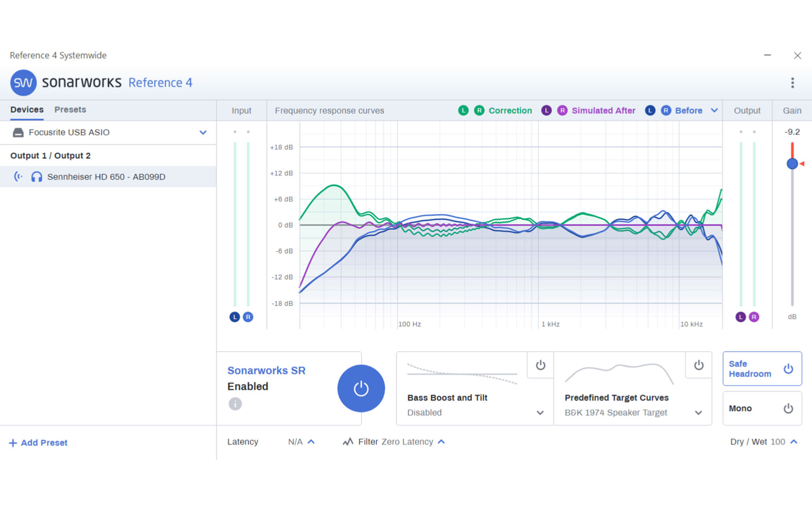Toggle the Correction right channel curve
Screen dimensions: 812x511
(479, 110)
